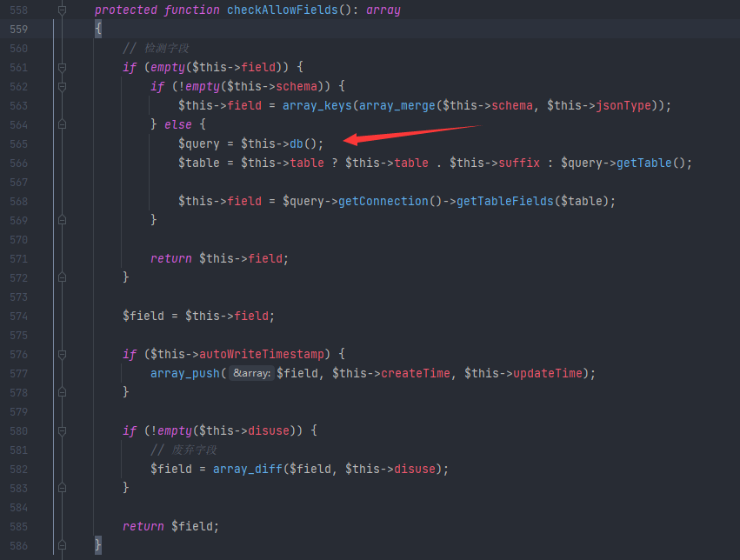Click the fold end marker on line 586

point(62,545)
